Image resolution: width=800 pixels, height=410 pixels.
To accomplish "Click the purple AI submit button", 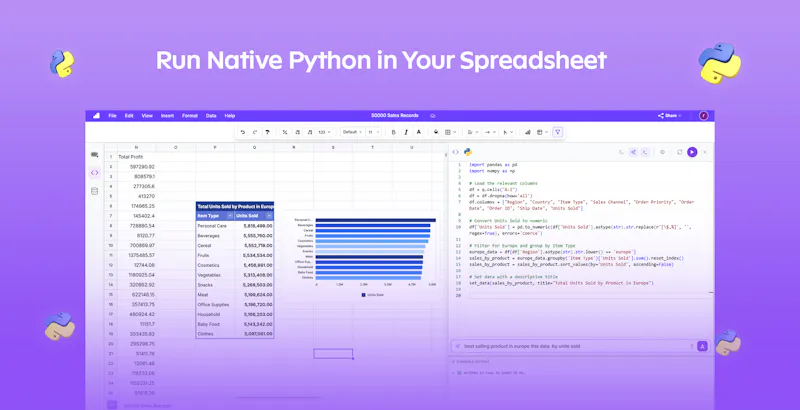I will point(703,346).
